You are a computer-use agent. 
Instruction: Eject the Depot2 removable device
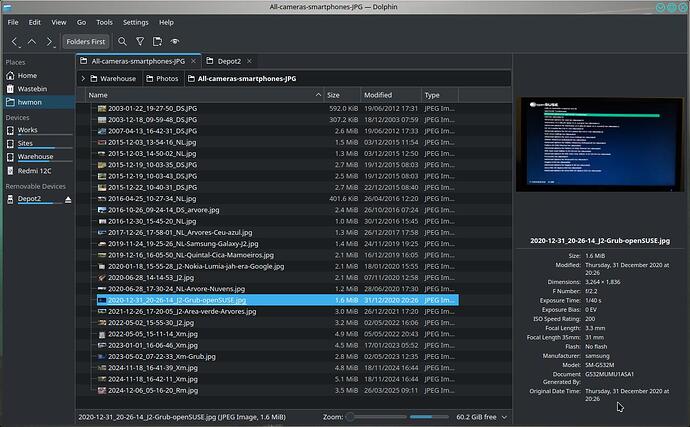(68, 199)
